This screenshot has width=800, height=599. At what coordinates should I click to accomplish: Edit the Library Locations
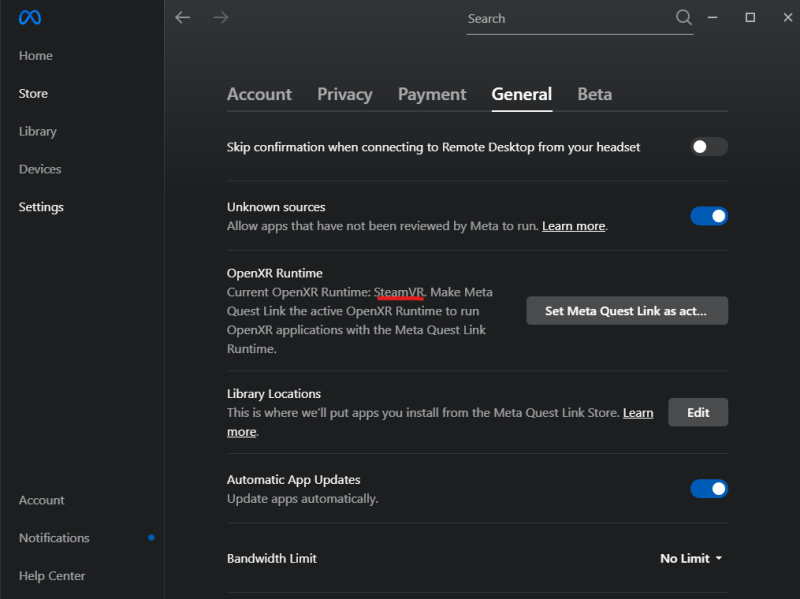(x=698, y=412)
